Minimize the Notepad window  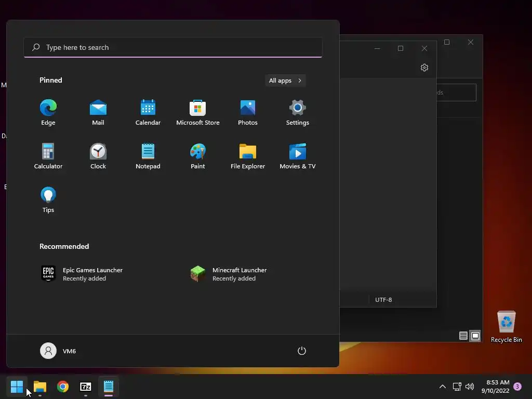click(377, 48)
